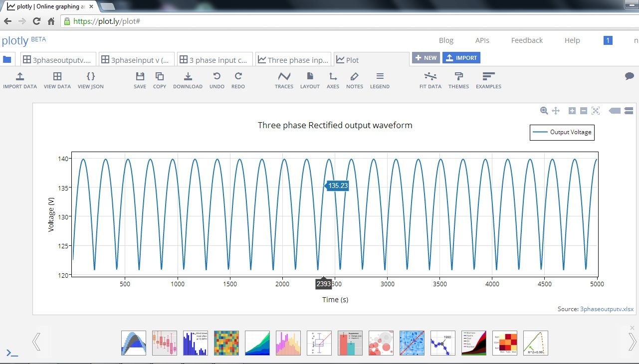Activate zoom mode on the chart
Image resolution: width=639 pixels, height=364 pixels.
(x=544, y=111)
